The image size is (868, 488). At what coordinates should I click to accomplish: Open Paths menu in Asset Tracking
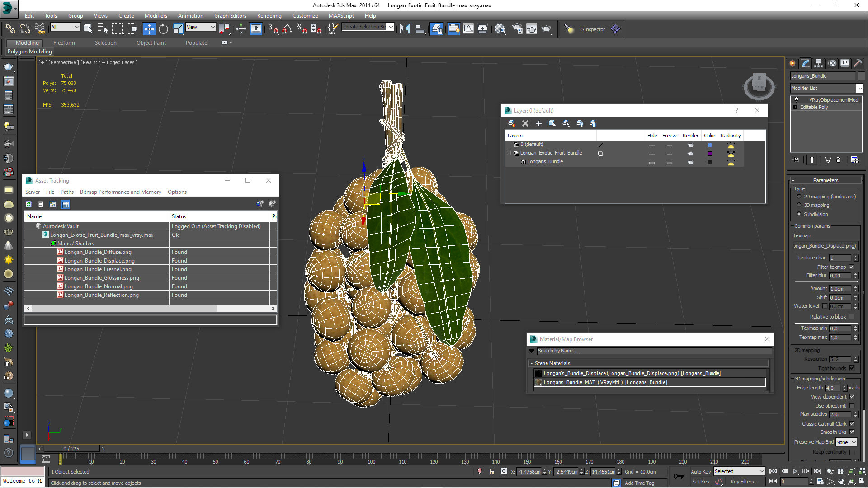[67, 192]
